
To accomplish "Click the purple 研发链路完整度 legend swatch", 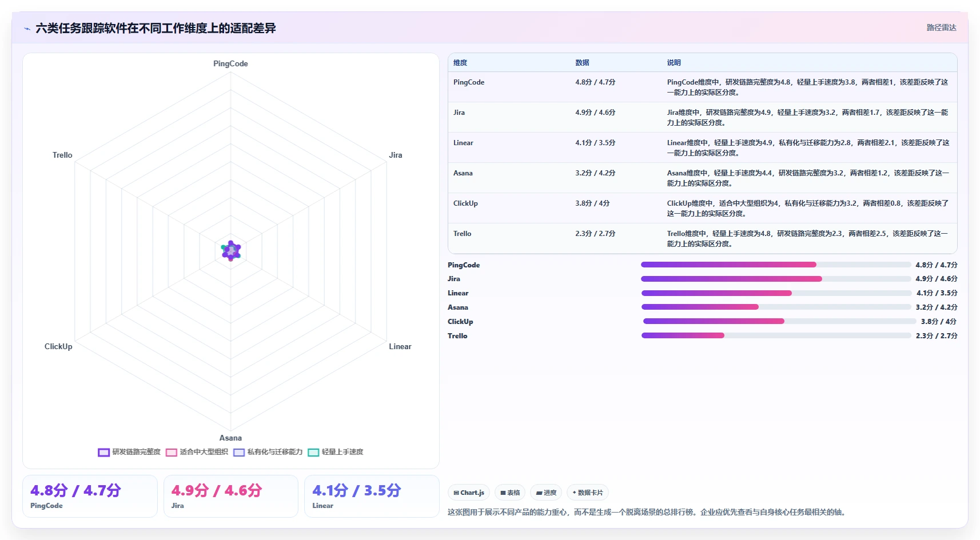I will click(x=103, y=453).
